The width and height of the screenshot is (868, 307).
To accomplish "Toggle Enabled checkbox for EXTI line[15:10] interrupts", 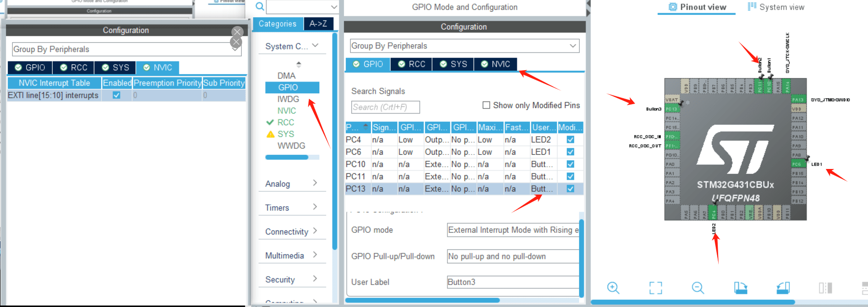I will coord(116,95).
